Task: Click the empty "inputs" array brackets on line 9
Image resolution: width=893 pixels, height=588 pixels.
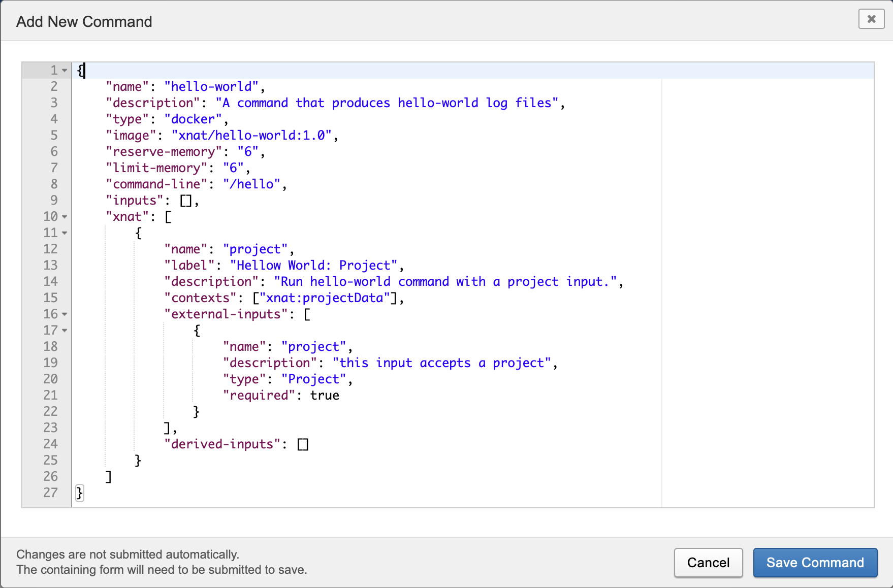Action: 186,201
